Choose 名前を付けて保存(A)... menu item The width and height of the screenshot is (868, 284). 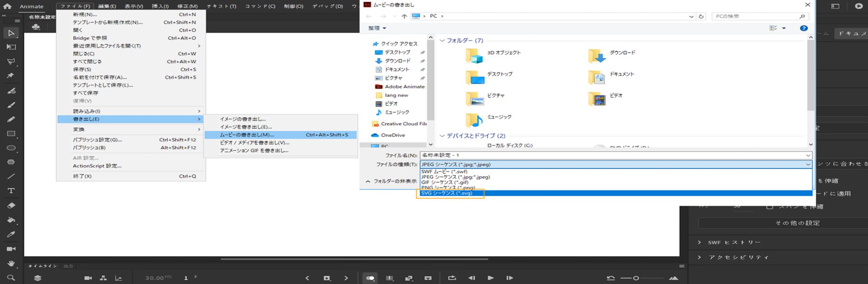click(x=132, y=77)
